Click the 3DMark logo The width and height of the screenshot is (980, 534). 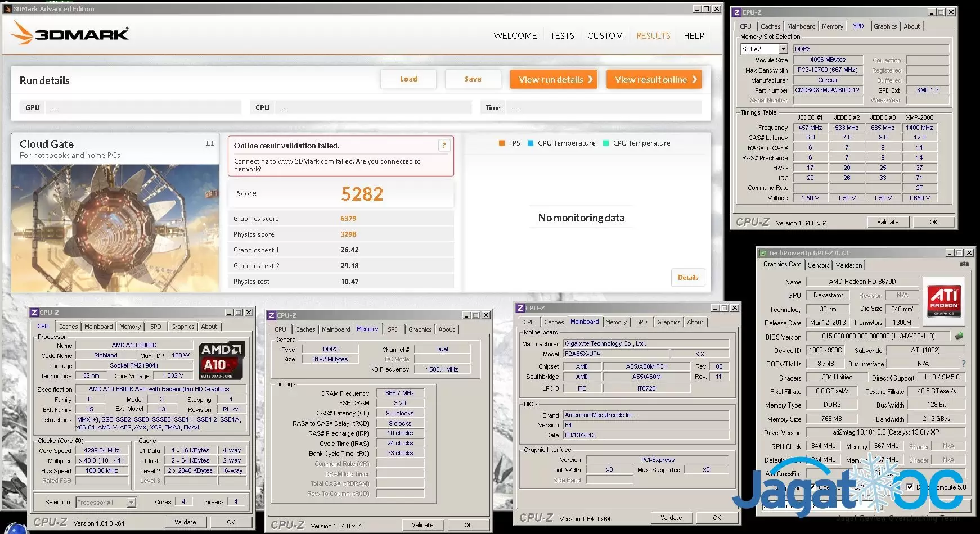click(70, 34)
